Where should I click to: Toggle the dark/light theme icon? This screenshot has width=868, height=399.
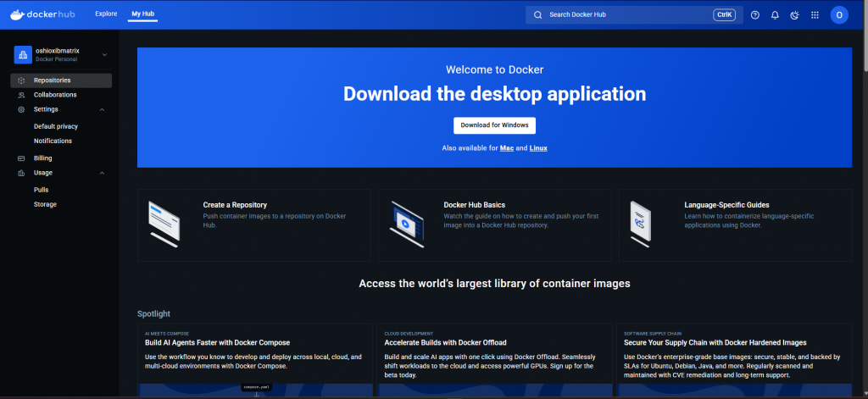click(795, 15)
